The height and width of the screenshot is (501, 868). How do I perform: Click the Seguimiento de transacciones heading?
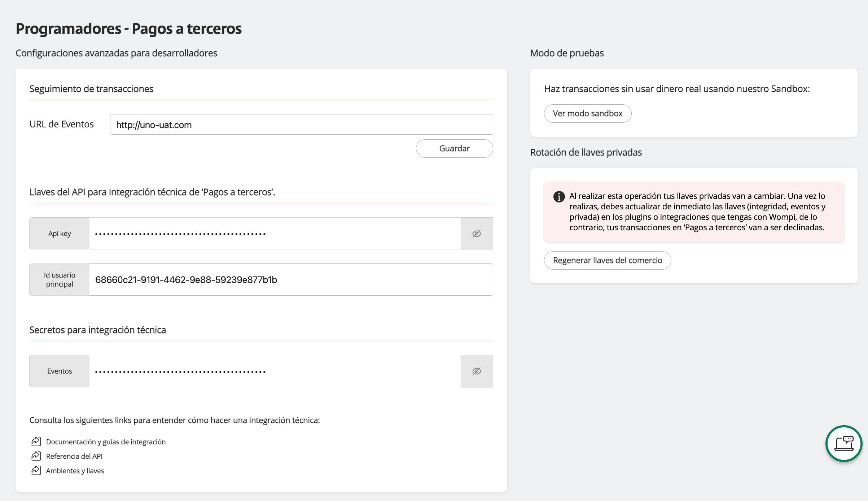(91, 89)
